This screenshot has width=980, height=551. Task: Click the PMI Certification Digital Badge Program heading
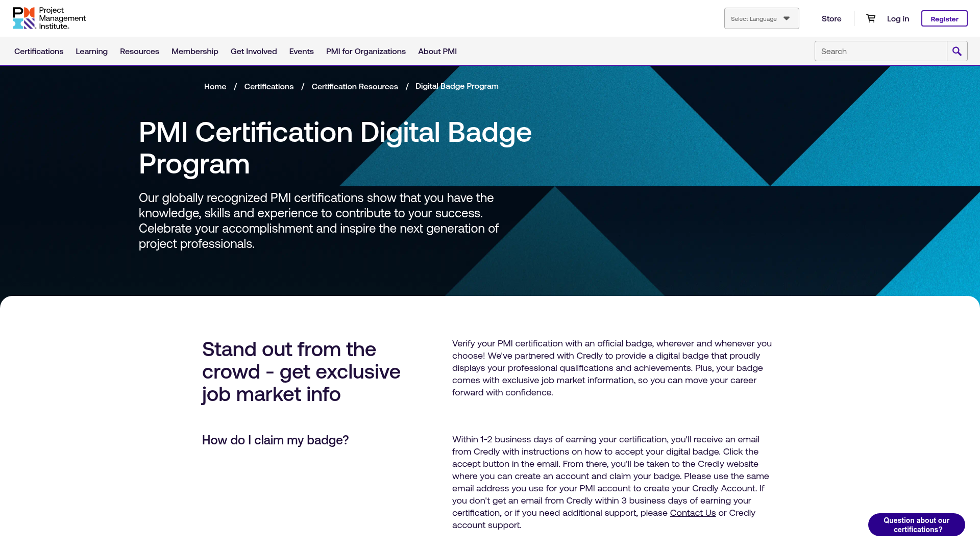pos(335,148)
